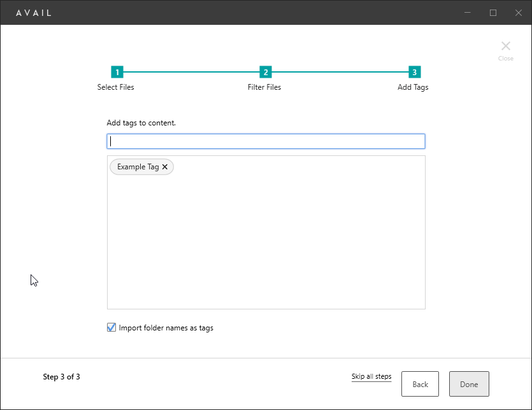
Task: Focus the add tags input field
Action: (266, 141)
